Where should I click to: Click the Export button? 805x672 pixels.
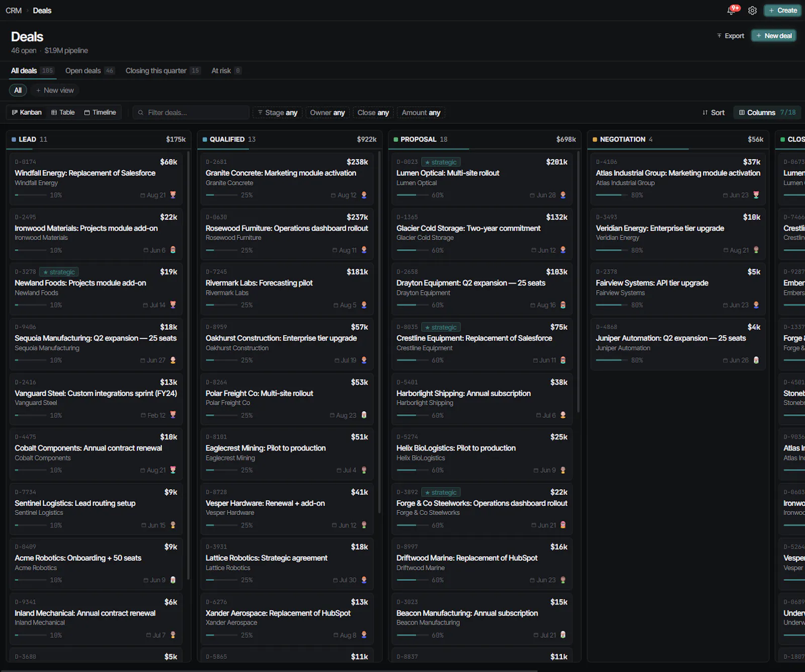pos(730,36)
